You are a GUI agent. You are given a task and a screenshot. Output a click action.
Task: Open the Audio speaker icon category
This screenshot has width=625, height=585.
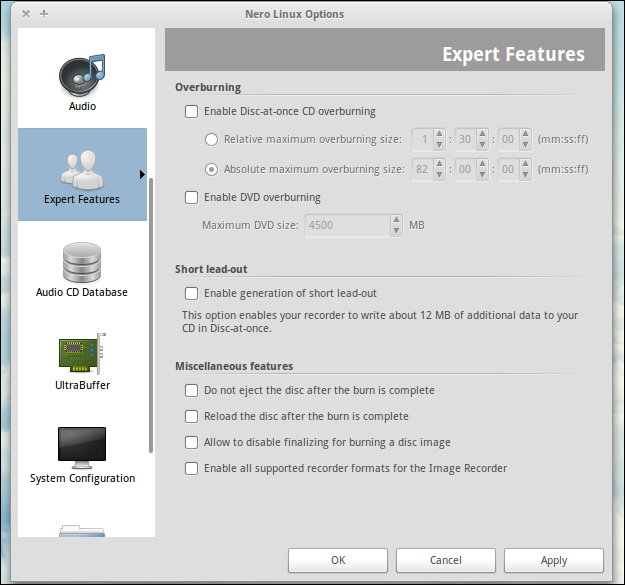coord(82,76)
